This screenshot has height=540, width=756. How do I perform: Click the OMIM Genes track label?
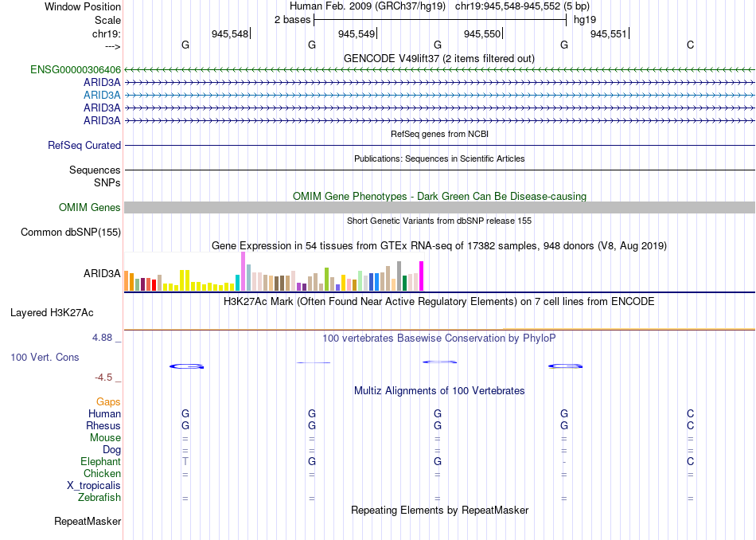click(x=90, y=208)
